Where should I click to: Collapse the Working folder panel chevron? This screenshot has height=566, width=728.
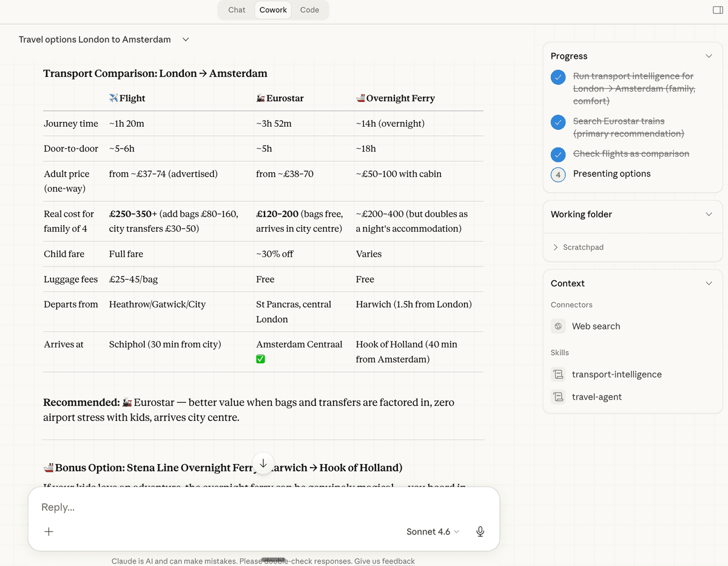point(709,214)
